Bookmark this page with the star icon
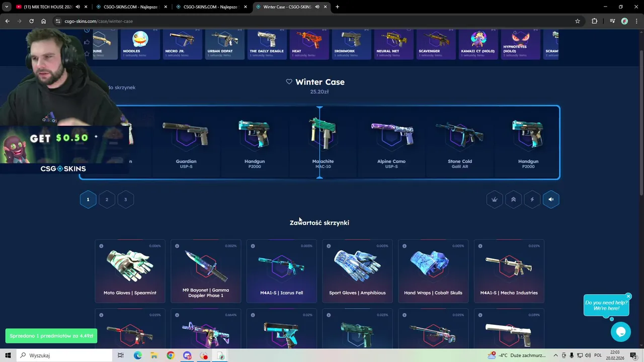 click(578, 21)
